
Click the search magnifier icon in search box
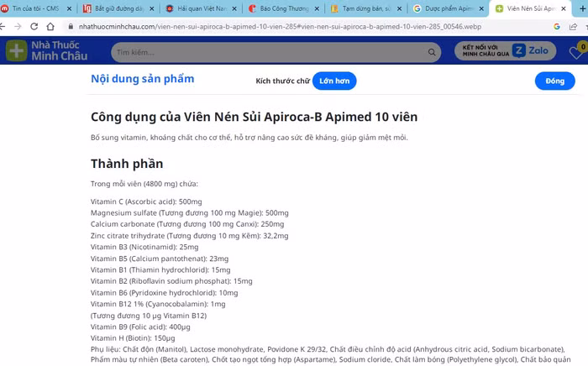(x=432, y=52)
